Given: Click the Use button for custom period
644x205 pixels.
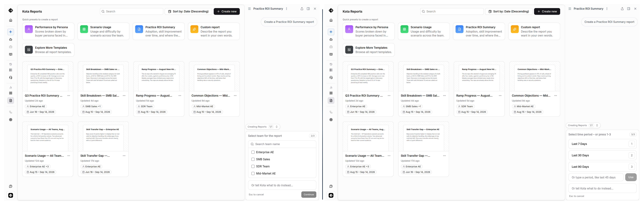Looking at the screenshot, I should [631, 177].
